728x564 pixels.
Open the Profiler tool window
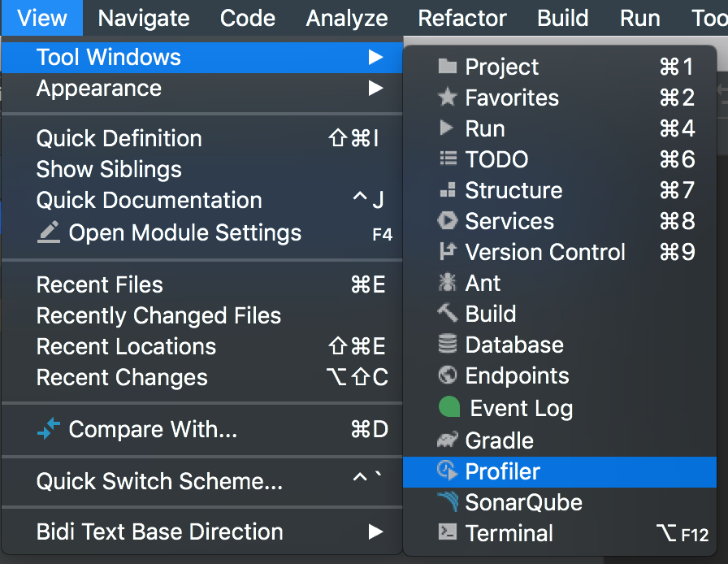click(x=560, y=471)
